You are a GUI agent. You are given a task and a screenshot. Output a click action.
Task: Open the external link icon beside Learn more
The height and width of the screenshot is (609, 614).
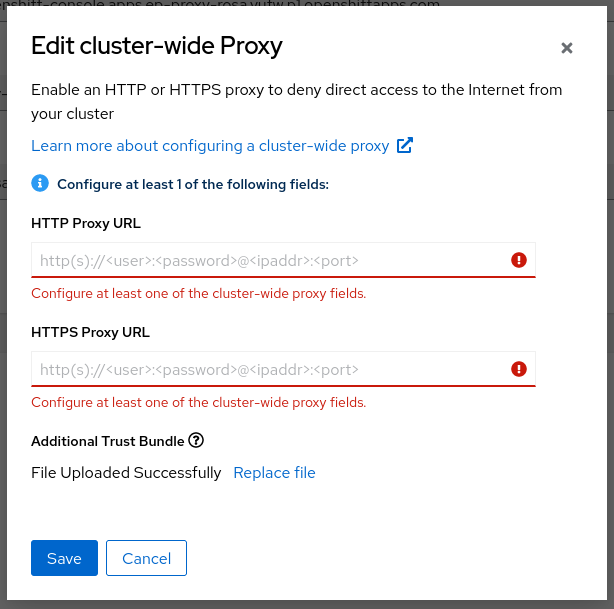tap(405, 146)
